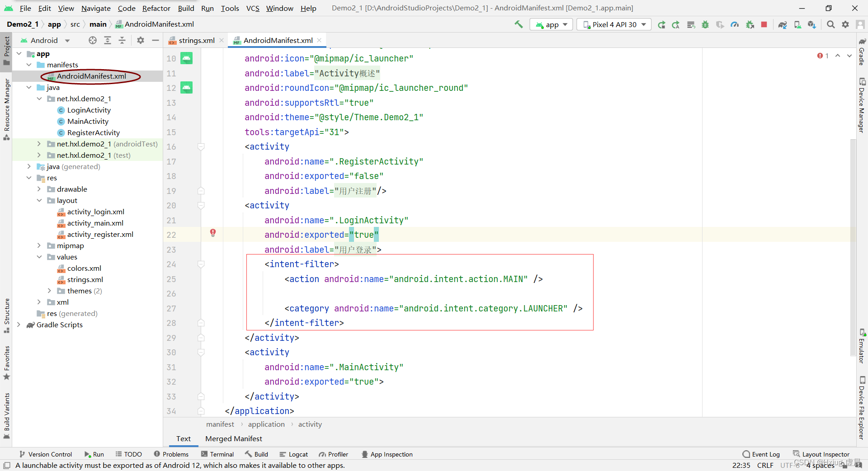
Task: Hide the Project panel with minus icon
Action: [x=156, y=40]
